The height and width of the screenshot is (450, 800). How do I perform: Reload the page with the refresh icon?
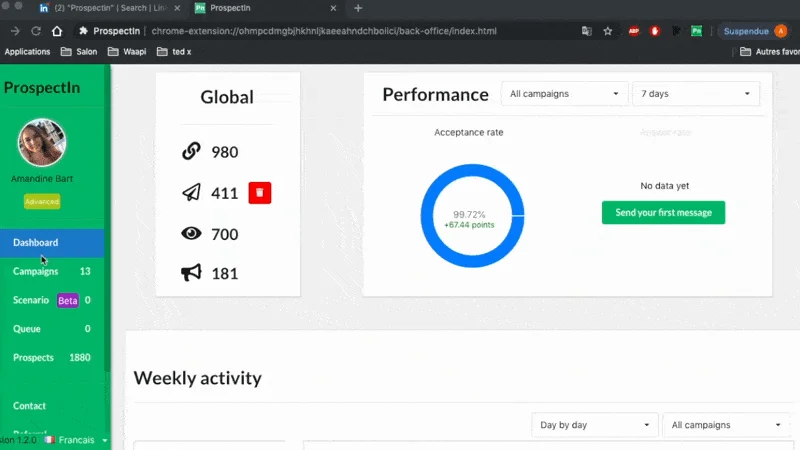pos(36,31)
